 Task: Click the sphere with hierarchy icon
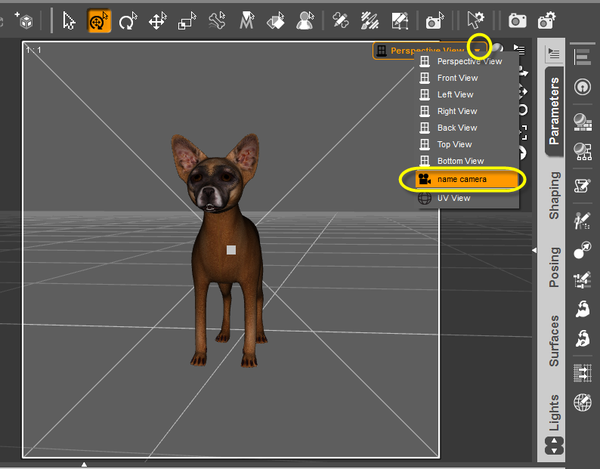click(x=582, y=151)
